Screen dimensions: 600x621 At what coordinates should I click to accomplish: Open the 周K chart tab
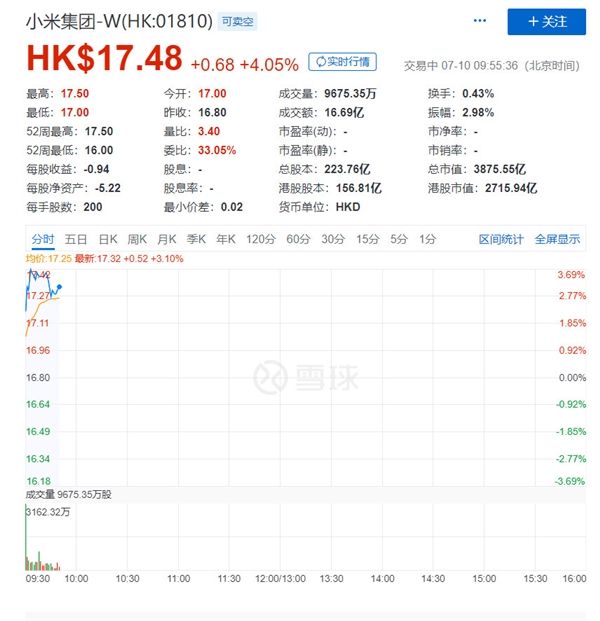(x=137, y=239)
